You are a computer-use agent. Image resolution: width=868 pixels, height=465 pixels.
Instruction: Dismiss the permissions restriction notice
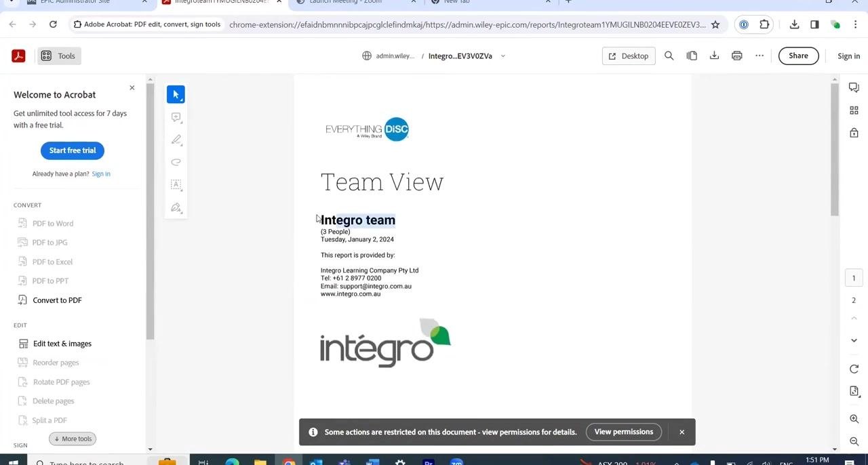point(682,432)
